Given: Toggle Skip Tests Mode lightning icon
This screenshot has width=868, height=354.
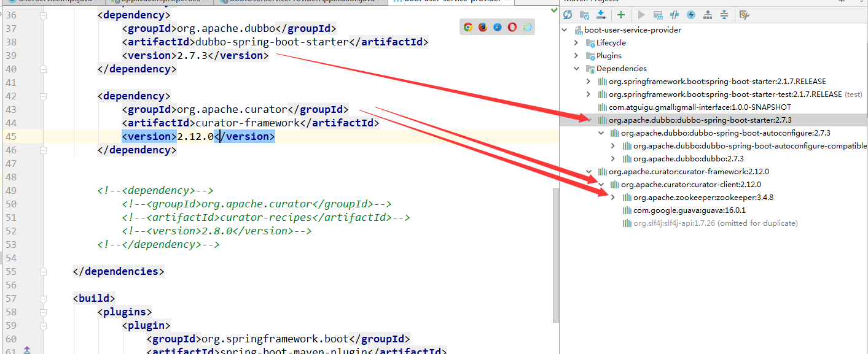Looking at the screenshot, I should point(691,15).
